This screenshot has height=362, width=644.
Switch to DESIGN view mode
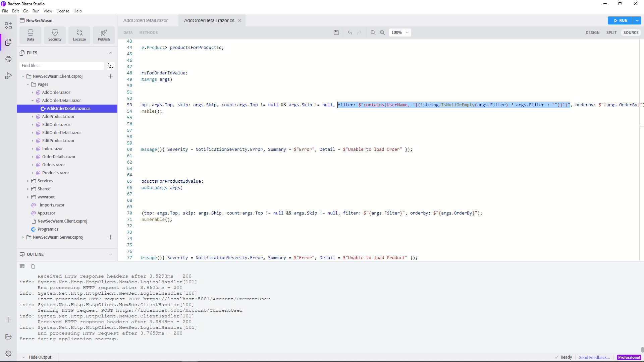point(592,33)
